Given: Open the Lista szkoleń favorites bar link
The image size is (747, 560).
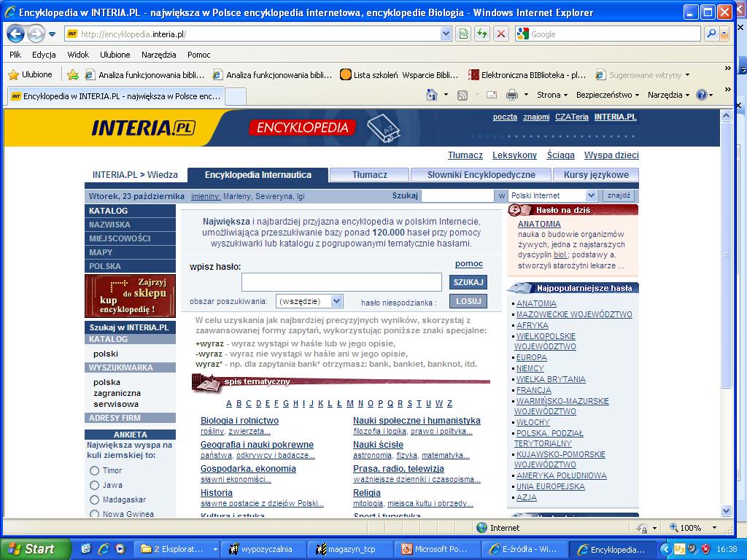Looking at the screenshot, I should click(399, 75).
